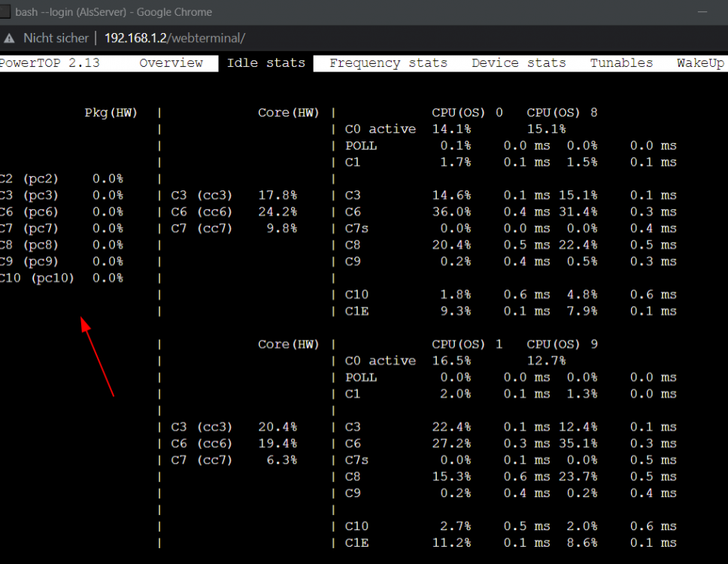Image resolution: width=728 pixels, height=564 pixels.
Task: Click the C8 (pc8) package row
Action: point(62,245)
